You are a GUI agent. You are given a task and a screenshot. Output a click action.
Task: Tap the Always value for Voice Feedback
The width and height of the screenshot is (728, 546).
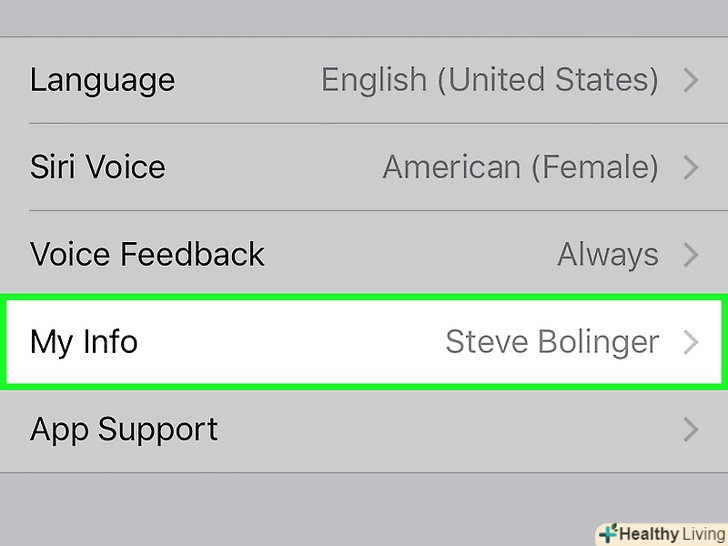click(607, 254)
